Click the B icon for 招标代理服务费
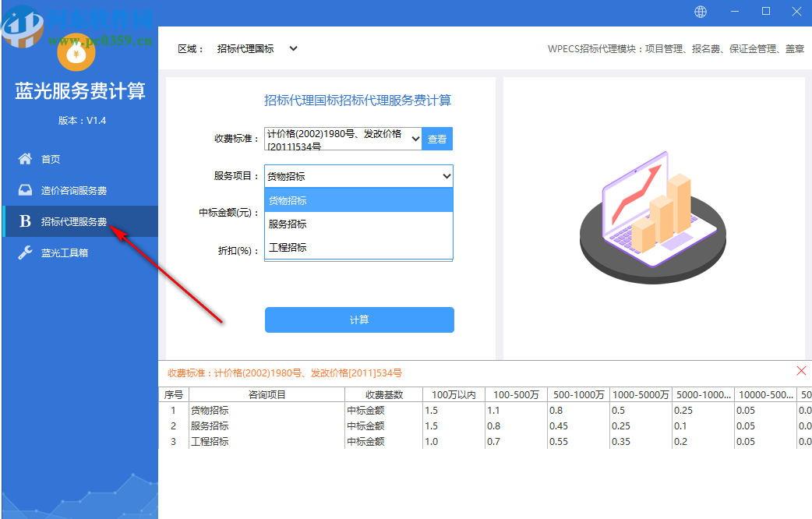This screenshot has width=812, height=519. coord(25,221)
